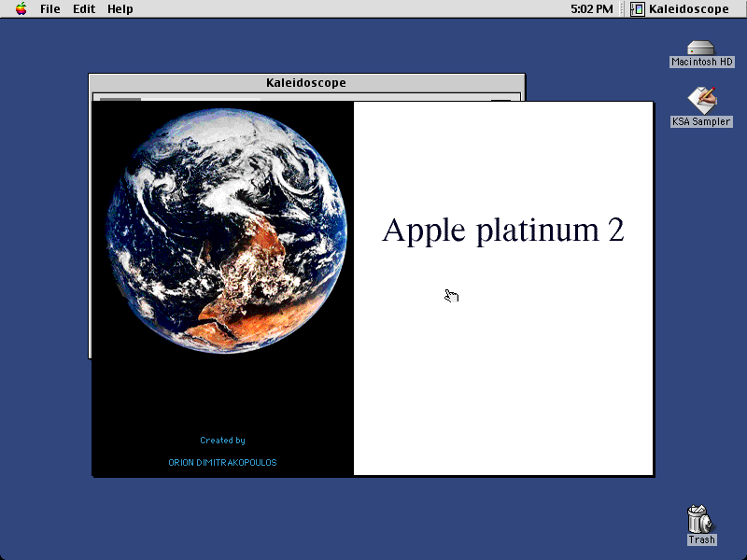Image resolution: width=747 pixels, height=560 pixels.
Task: Select the Macintosh HD disk icon
Action: pyautogui.click(x=701, y=49)
